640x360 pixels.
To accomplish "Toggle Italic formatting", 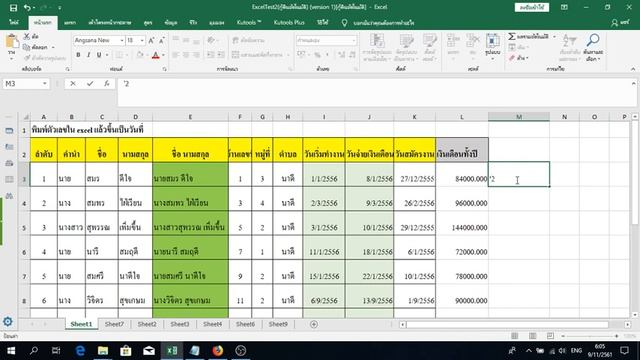I will [x=88, y=55].
